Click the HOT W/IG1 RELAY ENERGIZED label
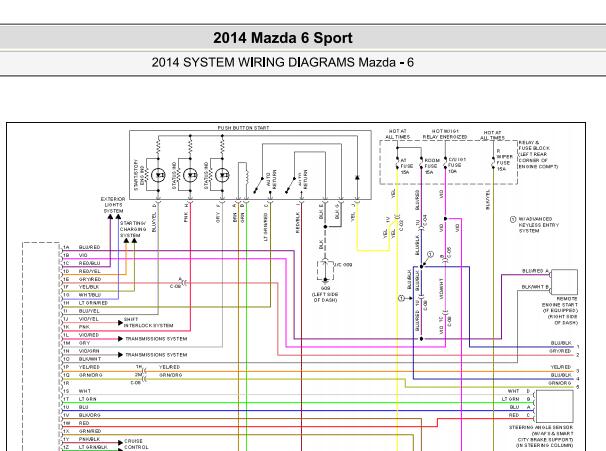Viewport: 606px width, 451px height. pos(445,134)
